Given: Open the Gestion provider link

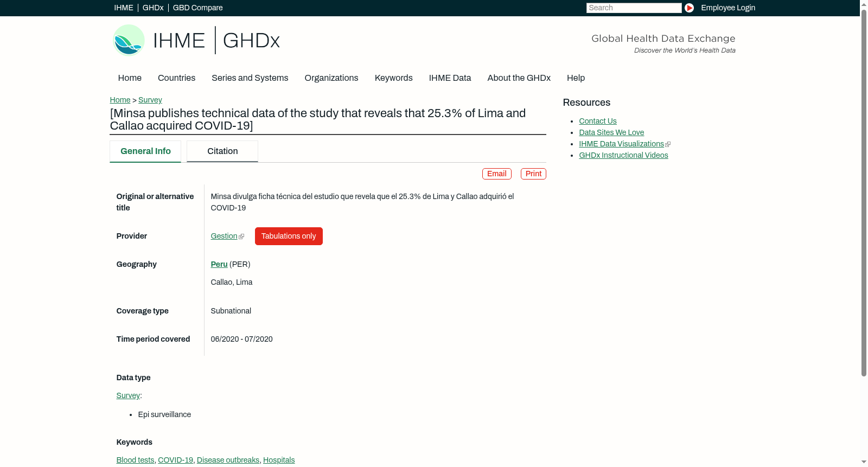Looking at the screenshot, I should 224,236.
